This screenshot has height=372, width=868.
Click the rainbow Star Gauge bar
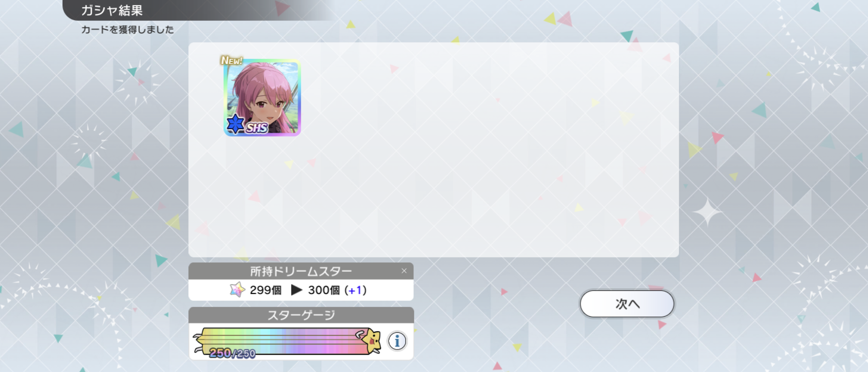(x=285, y=341)
